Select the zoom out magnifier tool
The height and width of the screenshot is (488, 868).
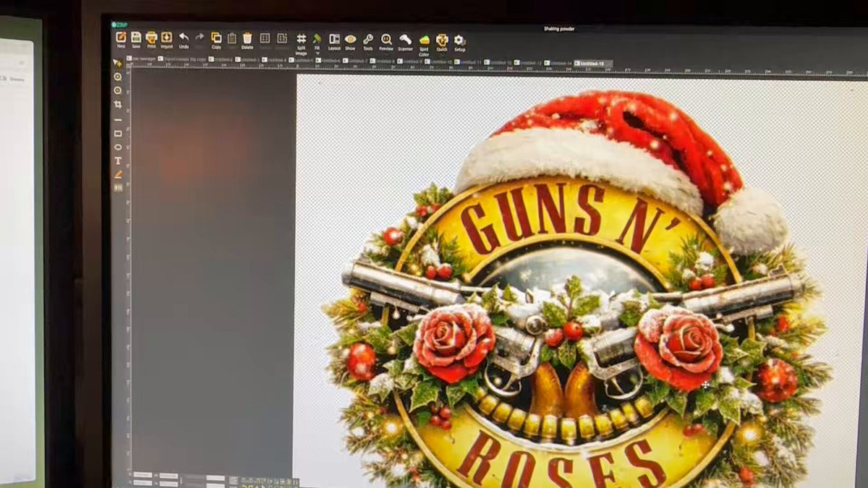(x=118, y=90)
